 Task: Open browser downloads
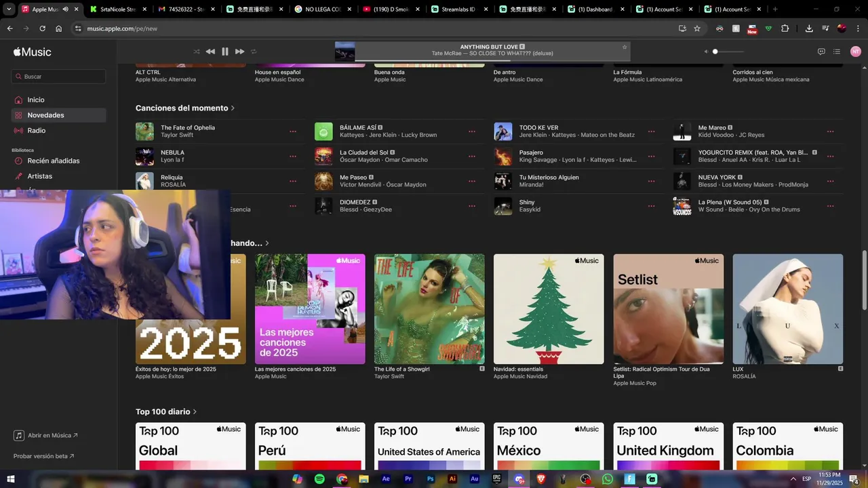[809, 28]
